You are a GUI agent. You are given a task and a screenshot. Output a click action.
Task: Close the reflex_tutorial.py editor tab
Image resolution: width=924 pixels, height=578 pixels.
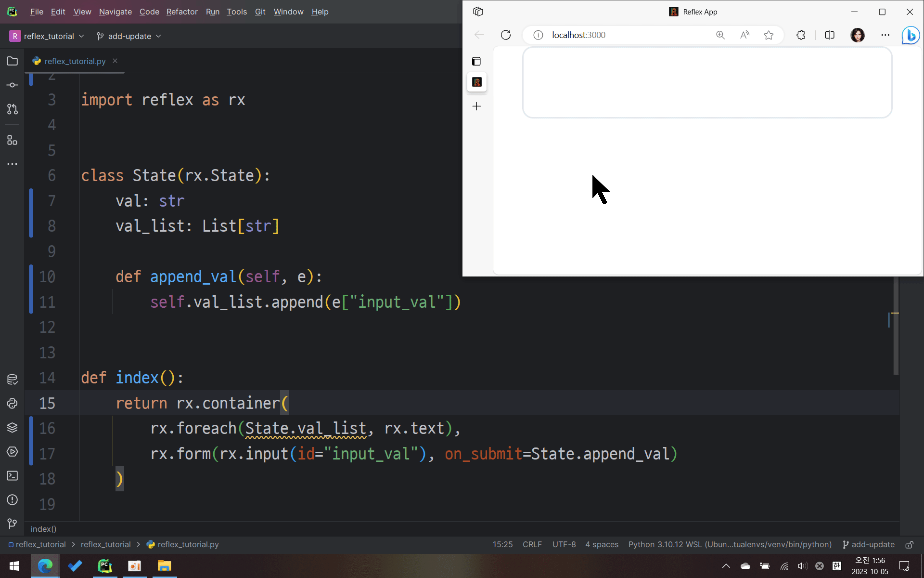pyautogui.click(x=115, y=61)
